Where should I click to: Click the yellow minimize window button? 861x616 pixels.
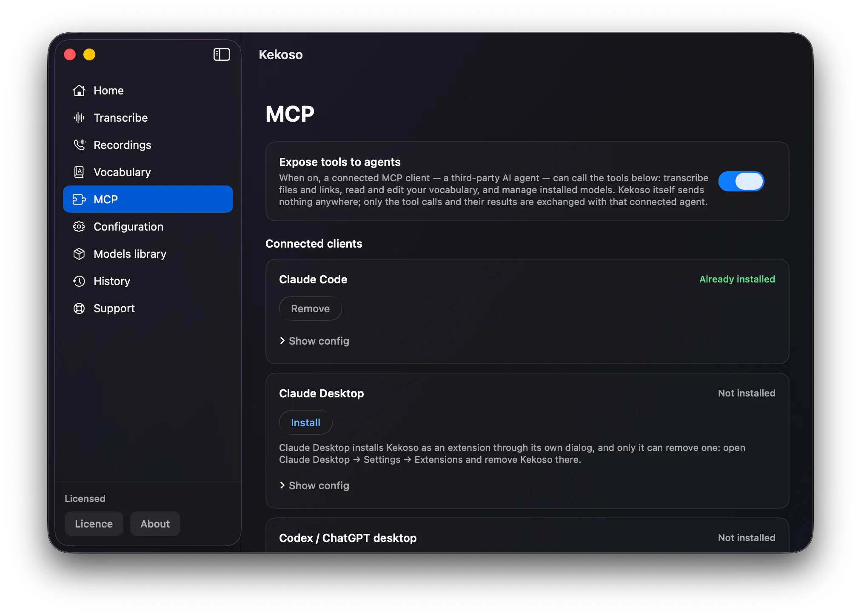89,54
